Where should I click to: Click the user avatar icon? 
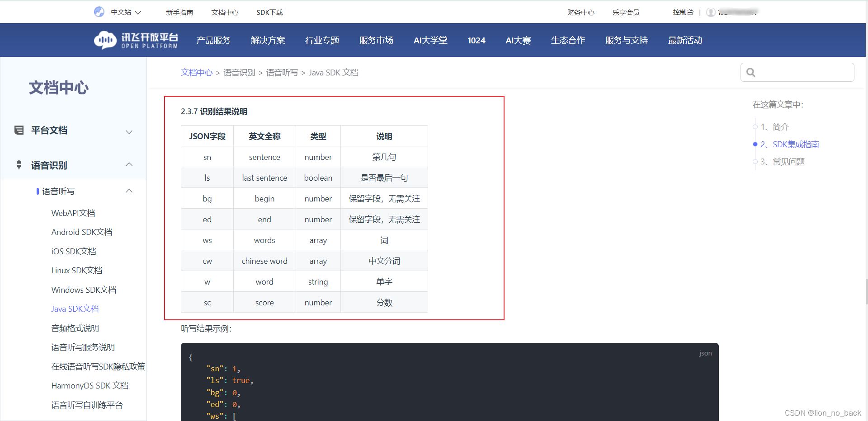point(711,12)
